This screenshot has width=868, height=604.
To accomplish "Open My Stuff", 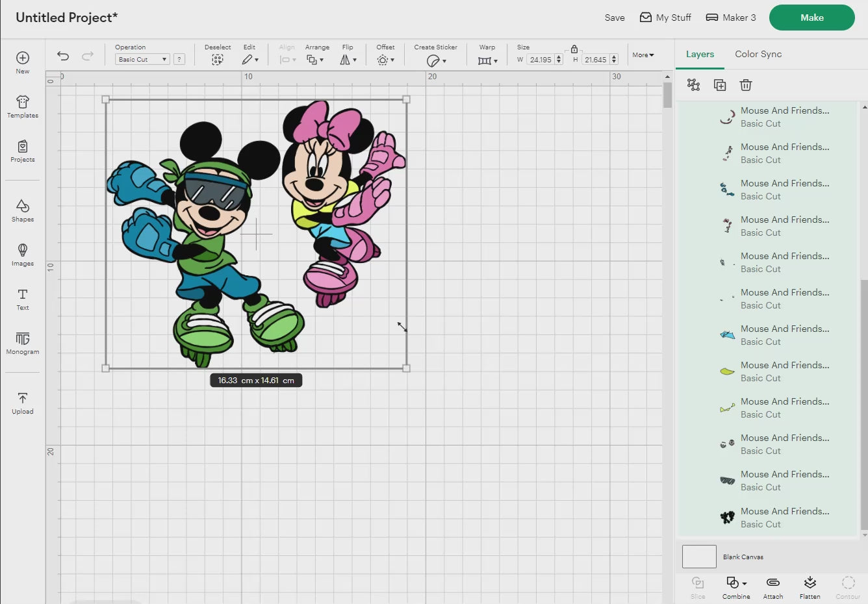I will (665, 18).
